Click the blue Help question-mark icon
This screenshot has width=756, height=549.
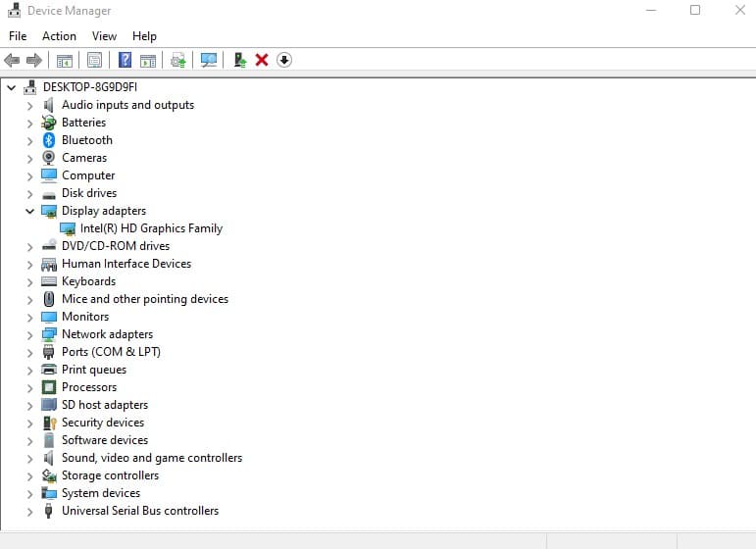[125, 60]
